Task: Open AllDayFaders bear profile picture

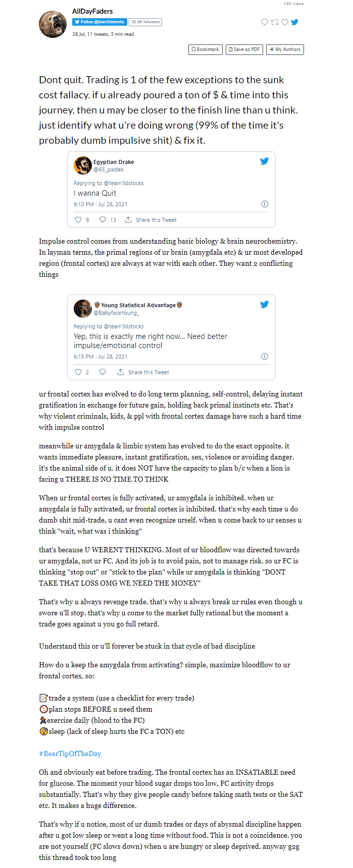Action: [53, 24]
